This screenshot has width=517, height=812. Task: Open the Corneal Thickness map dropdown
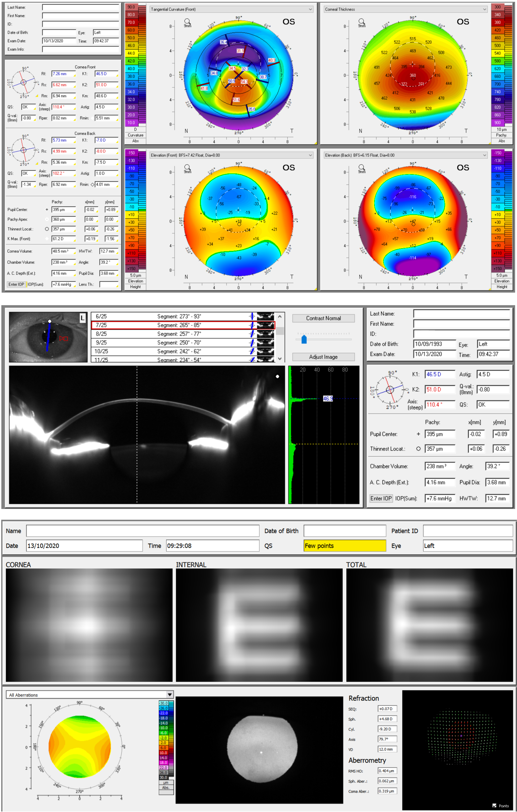(x=485, y=9)
